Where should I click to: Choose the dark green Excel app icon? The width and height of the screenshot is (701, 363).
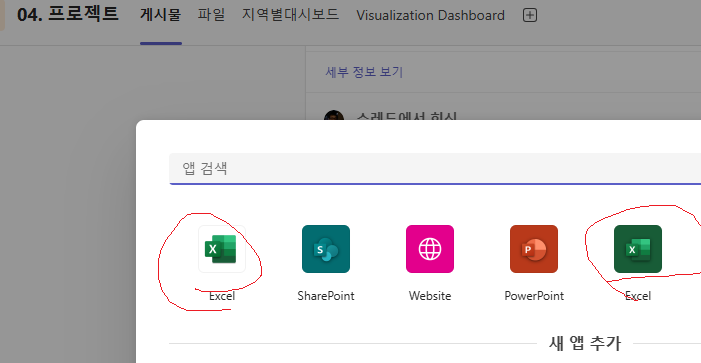[x=638, y=249]
